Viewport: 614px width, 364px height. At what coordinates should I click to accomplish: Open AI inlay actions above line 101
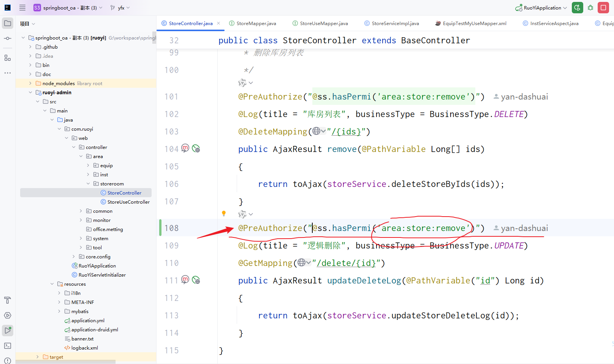click(x=245, y=83)
